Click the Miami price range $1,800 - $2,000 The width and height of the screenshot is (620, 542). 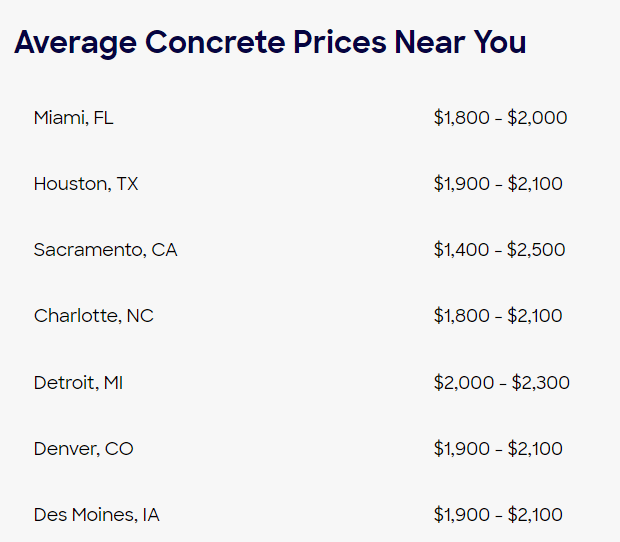(500, 118)
